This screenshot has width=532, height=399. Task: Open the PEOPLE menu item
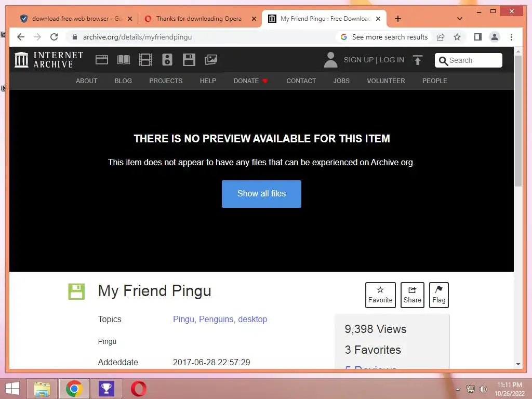pos(435,81)
